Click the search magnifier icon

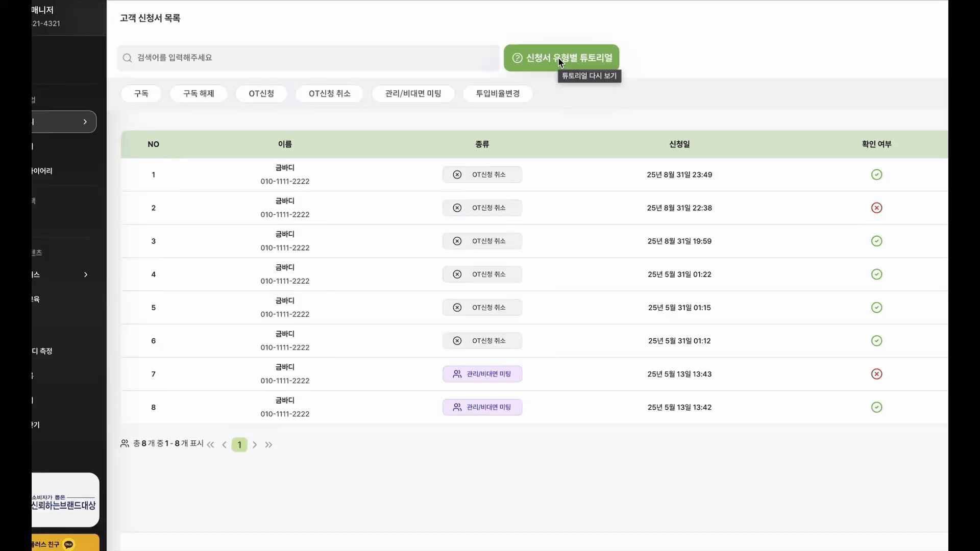click(127, 58)
